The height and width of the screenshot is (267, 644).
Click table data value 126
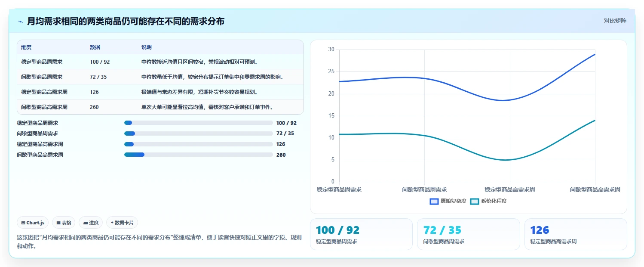[95, 92]
